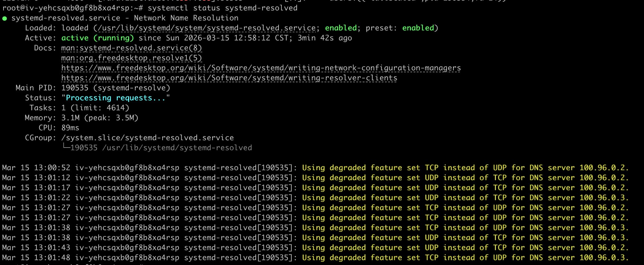Image resolution: width=644 pixels, height=265 pixels.
Task: Click the log line timestamped 13:01:17
Action: [x=315, y=187]
